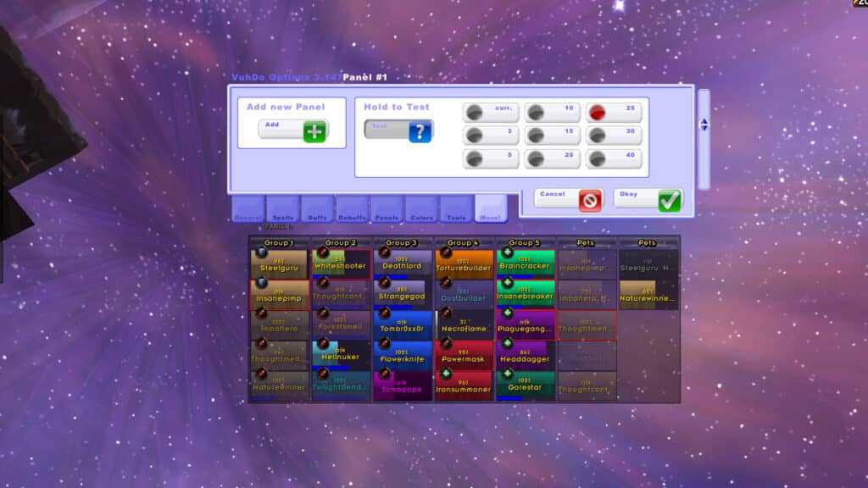
Task: Select the 25 players test radio button
Action: 597,113
